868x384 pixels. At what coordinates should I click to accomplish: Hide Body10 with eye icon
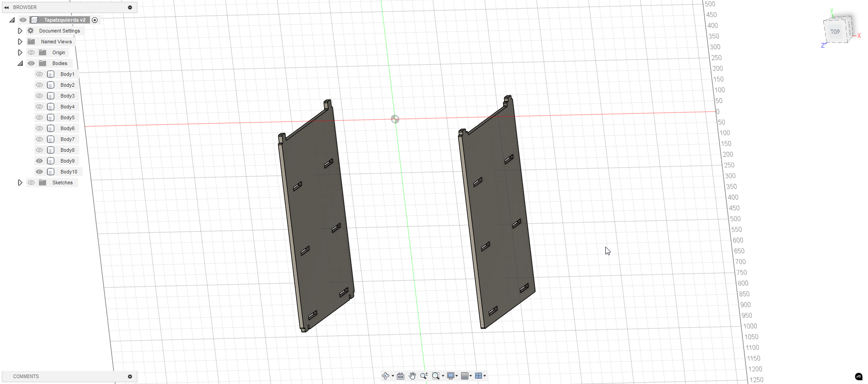pyautogui.click(x=39, y=172)
